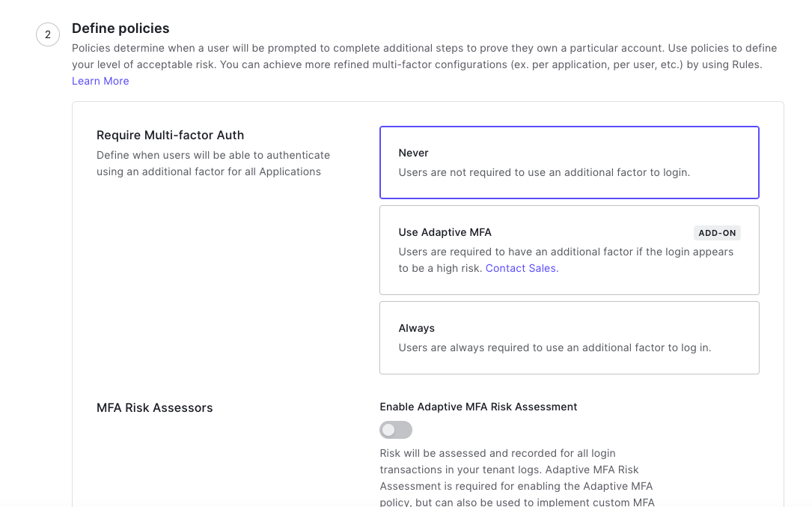This screenshot has width=812, height=507.
Task: Click the step 2 indicator circle
Action: pyautogui.click(x=48, y=34)
